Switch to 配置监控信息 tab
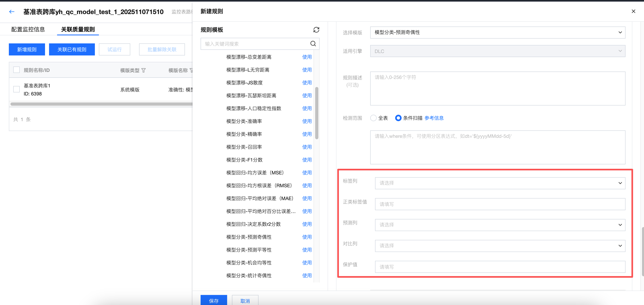644x305 pixels. (x=28, y=30)
